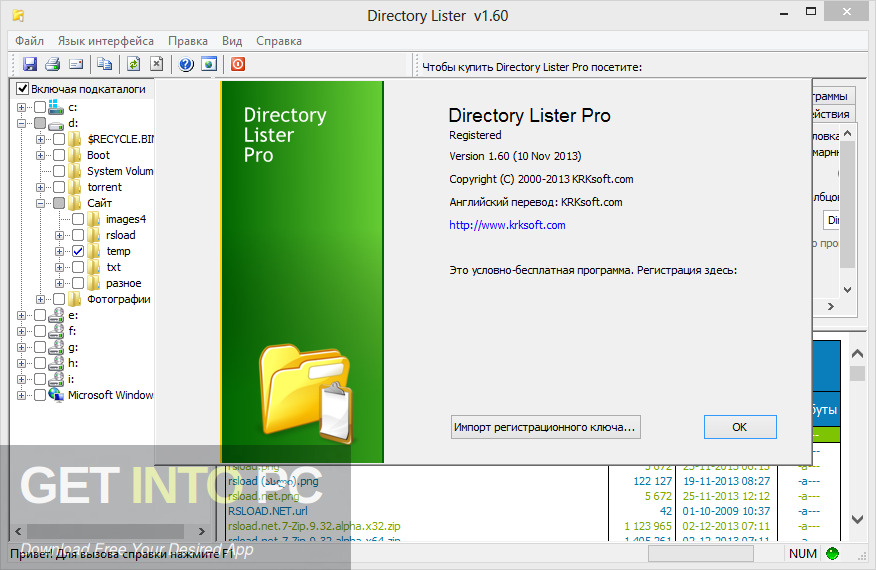Click the options panel scrollbar thumb

pos(847,205)
